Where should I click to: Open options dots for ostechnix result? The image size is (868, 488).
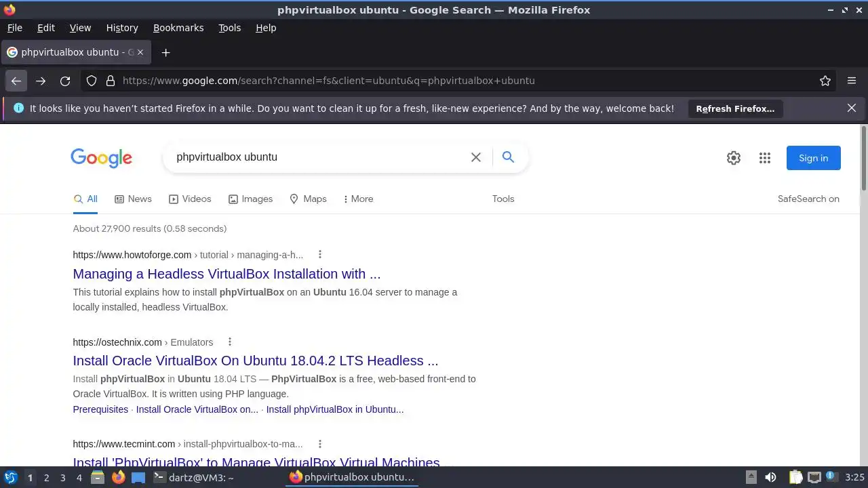(x=230, y=342)
